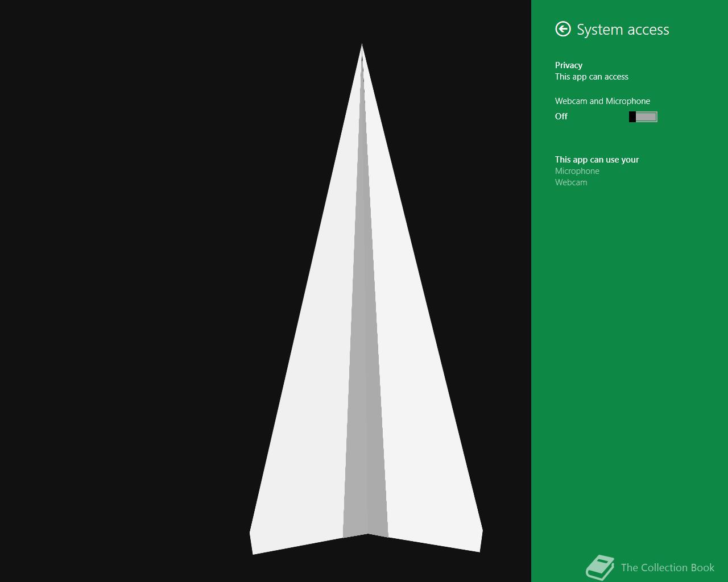Go back using the System access arrow
Image resolution: width=728 pixels, height=582 pixels.
click(563, 29)
